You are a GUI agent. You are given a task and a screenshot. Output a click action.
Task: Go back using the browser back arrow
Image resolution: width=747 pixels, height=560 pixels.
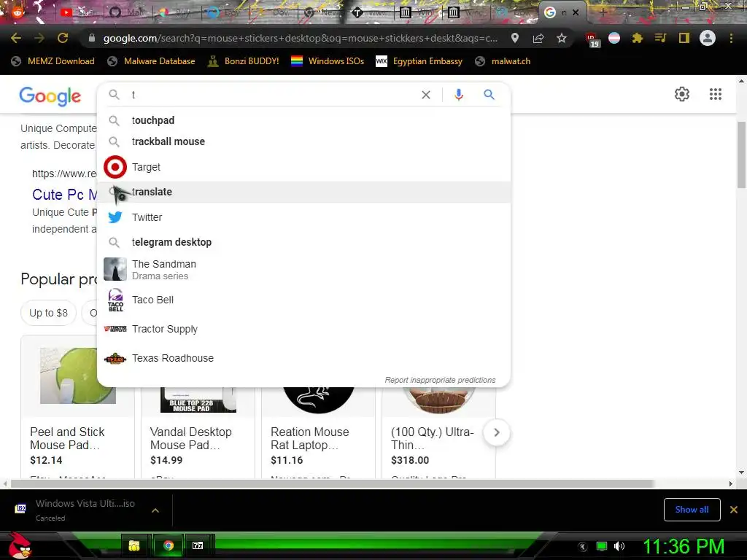pos(16,38)
